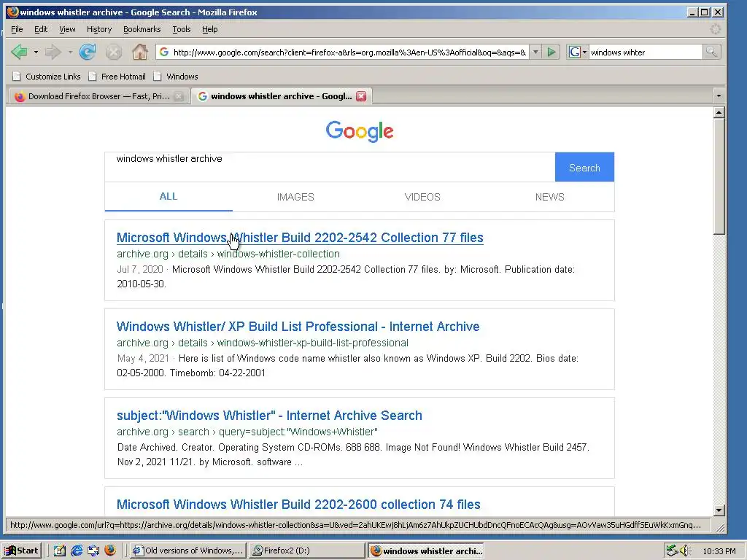Click windows whistler archi... taskbar button
This screenshot has height=560, width=747.
click(x=426, y=551)
